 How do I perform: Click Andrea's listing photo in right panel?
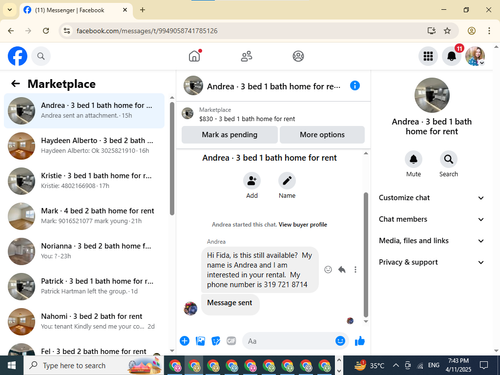[432, 95]
